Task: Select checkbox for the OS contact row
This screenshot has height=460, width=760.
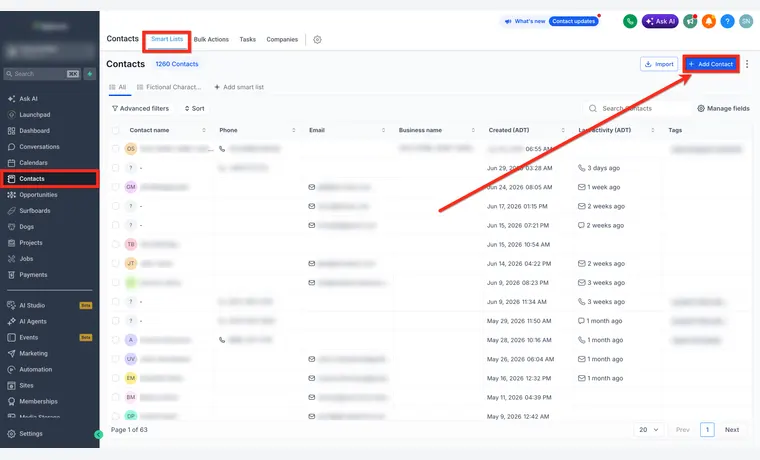Action: click(x=115, y=149)
